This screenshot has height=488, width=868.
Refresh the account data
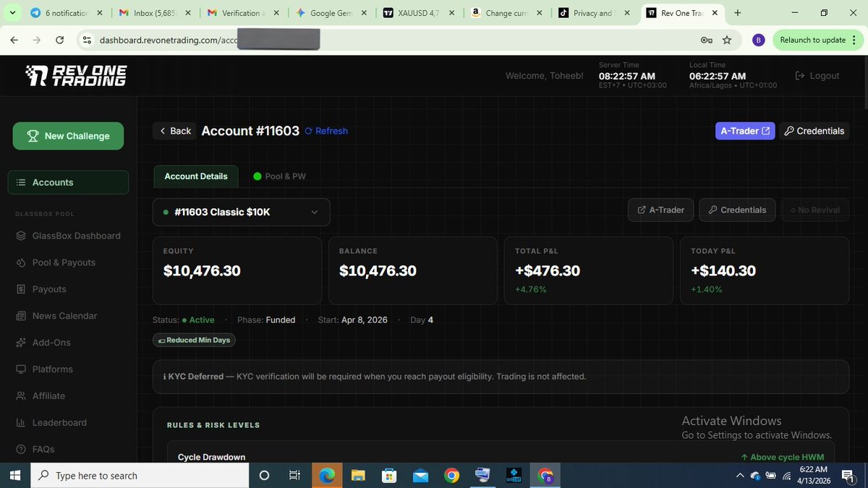326,131
